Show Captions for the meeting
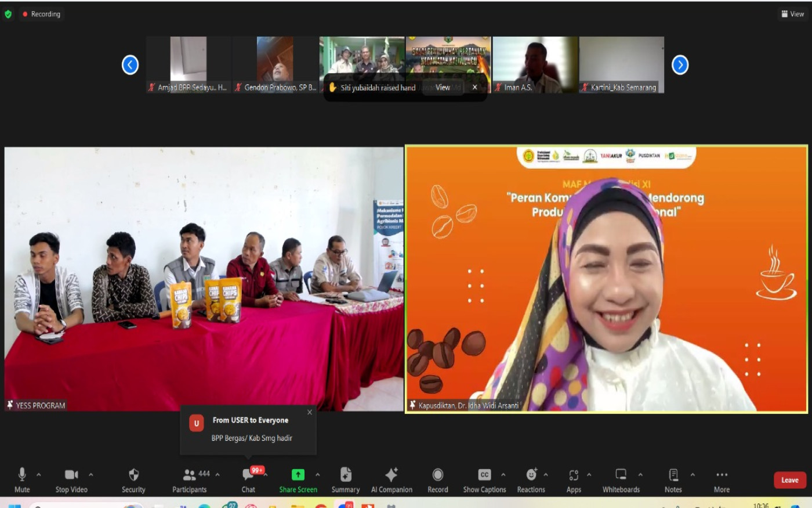812x508 pixels. pyautogui.click(x=484, y=480)
